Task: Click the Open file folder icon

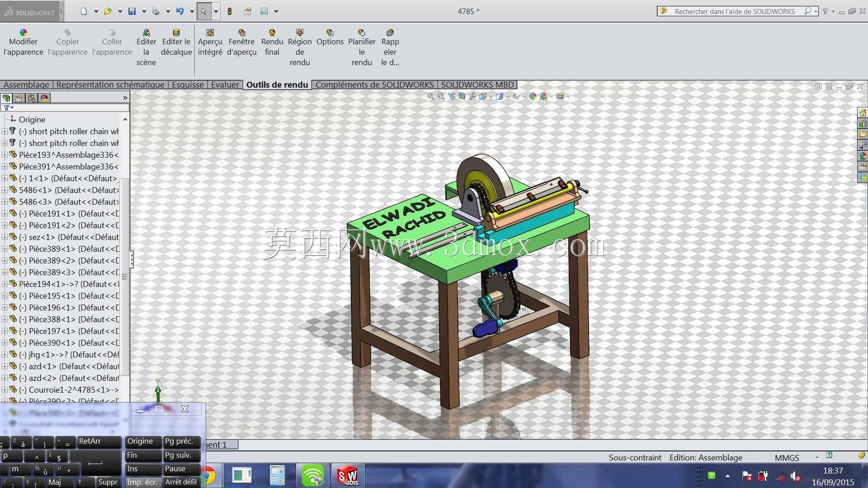Action: click(108, 11)
